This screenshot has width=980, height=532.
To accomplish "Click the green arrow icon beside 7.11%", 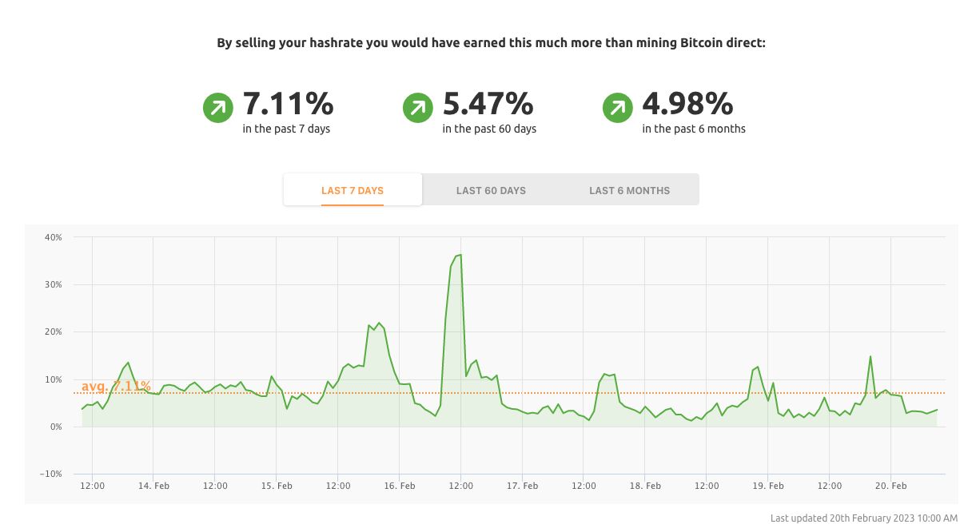I will click(217, 108).
